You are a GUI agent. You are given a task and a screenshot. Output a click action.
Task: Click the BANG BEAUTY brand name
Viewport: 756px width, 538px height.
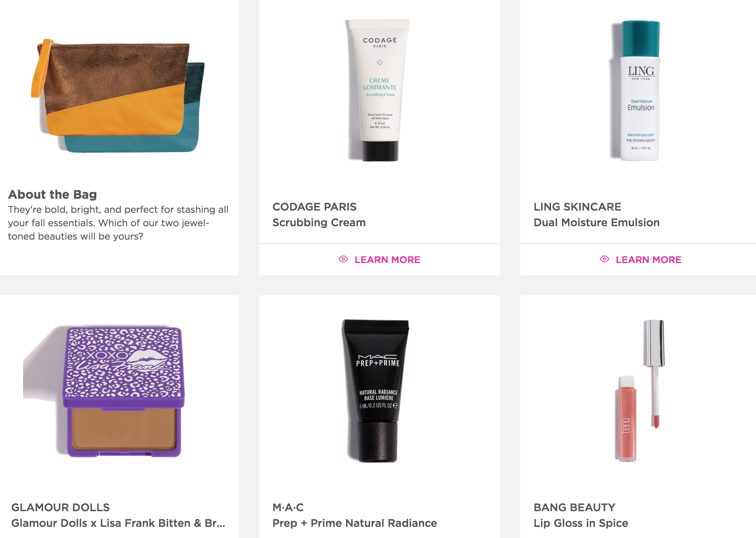click(574, 507)
